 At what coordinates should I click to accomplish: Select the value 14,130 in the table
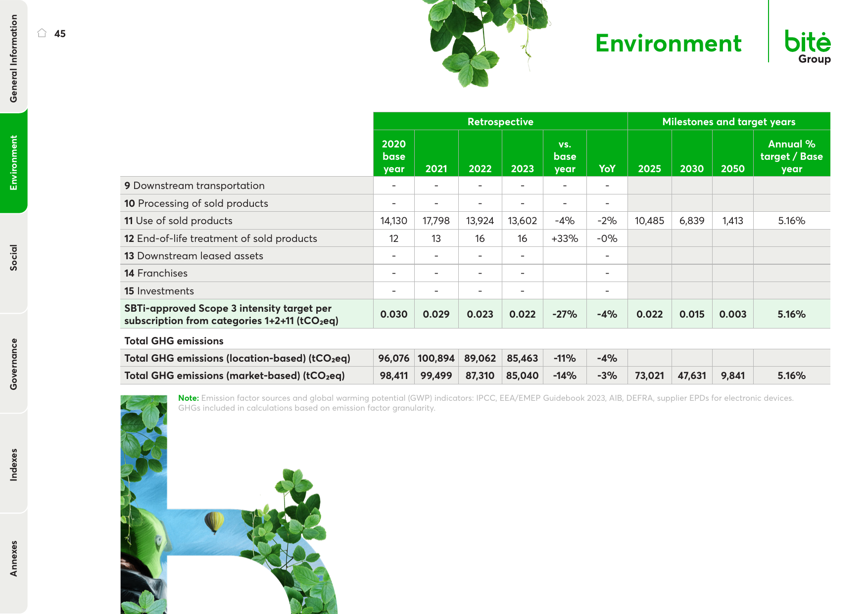(x=394, y=221)
